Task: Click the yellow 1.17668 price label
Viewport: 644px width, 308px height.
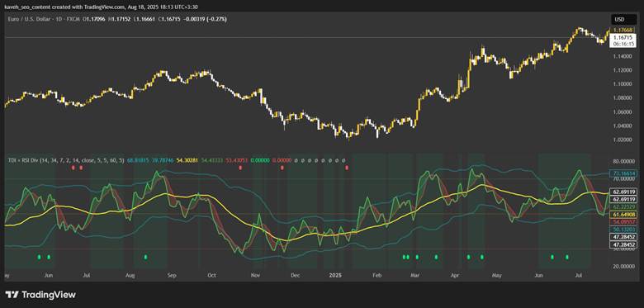Action: point(620,30)
